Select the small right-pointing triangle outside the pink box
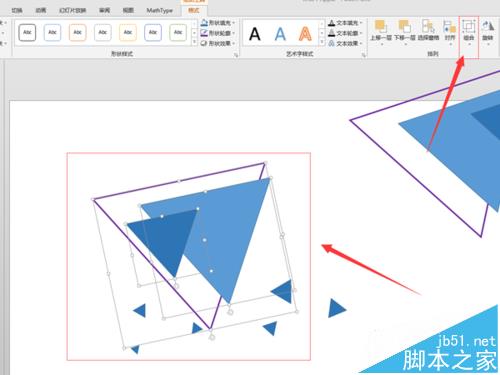This screenshot has height=375, width=500. [337, 308]
